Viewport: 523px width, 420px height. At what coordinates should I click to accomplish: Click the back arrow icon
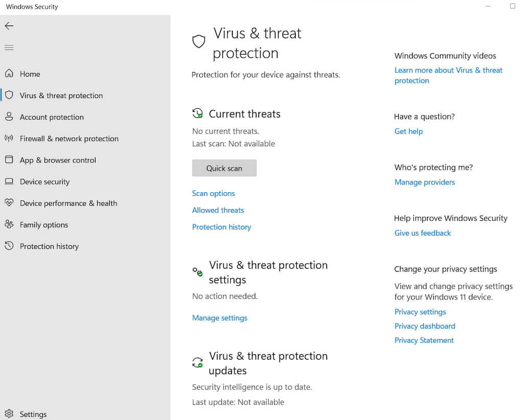point(9,26)
